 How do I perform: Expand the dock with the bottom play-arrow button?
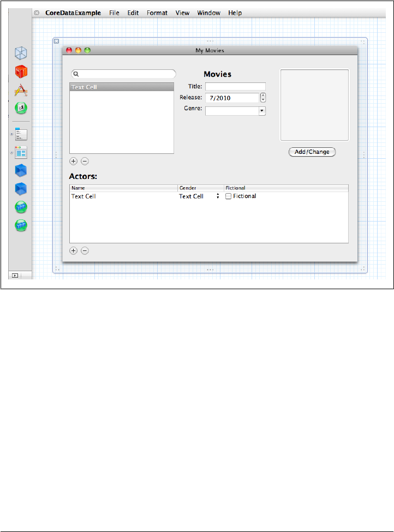click(x=15, y=276)
